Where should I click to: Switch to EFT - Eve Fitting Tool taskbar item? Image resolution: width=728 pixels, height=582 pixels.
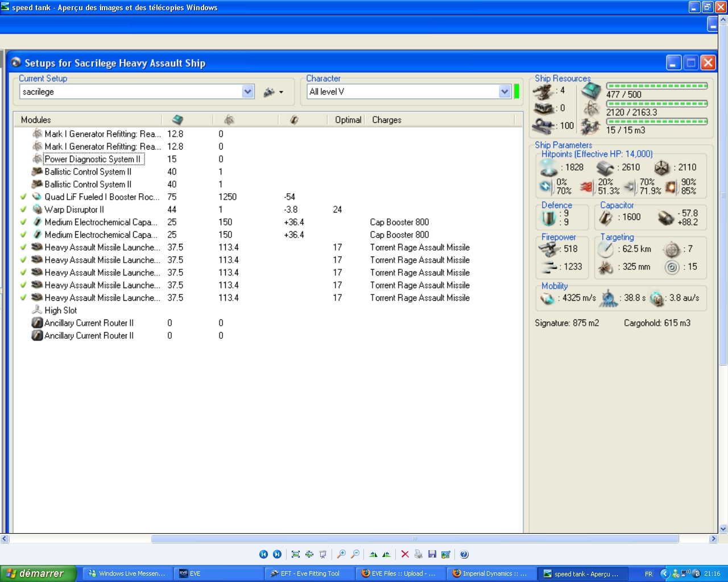click(x=309, y=573)
